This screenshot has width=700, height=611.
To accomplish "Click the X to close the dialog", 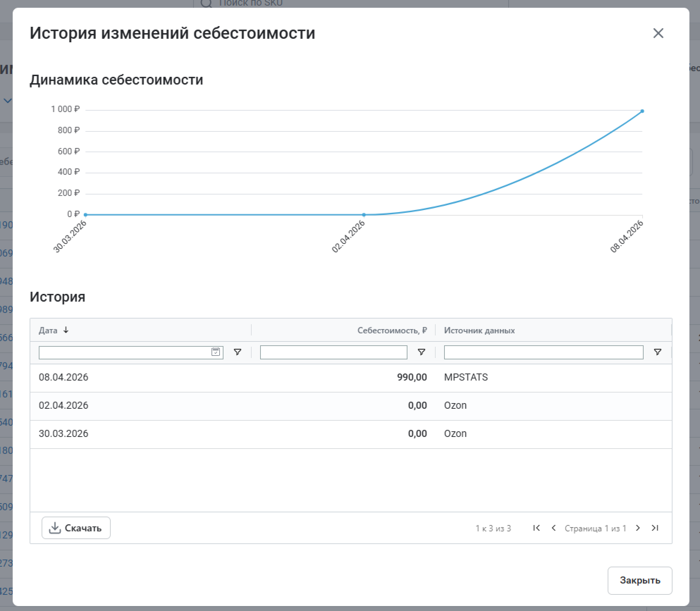I will pyautogui.click(x=658, y=33).
